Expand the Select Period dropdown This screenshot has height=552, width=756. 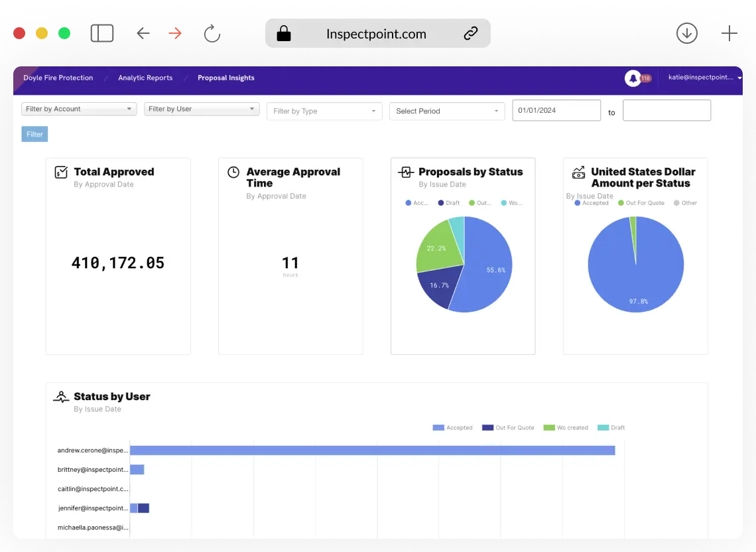tap(447, 111)
